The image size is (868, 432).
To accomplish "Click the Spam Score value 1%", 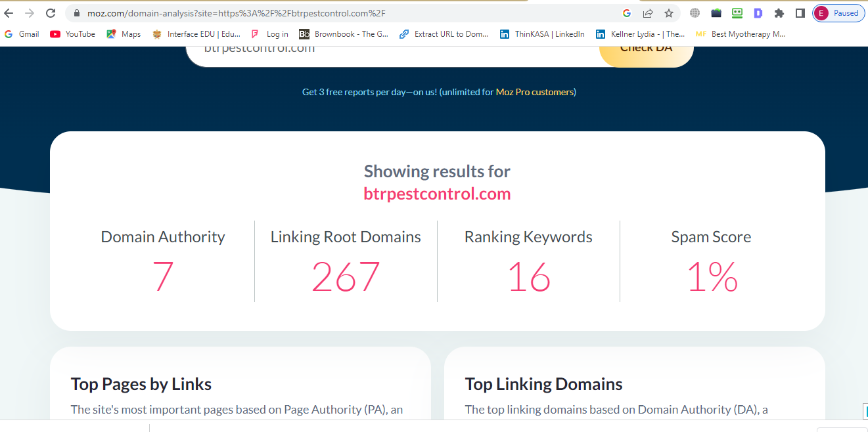I will coord(712,277).
